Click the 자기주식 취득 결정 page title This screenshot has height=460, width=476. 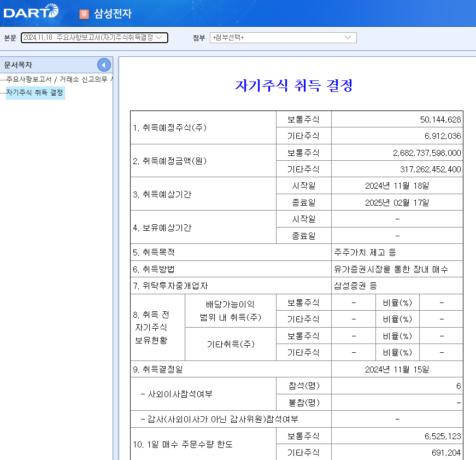(293, 85)
